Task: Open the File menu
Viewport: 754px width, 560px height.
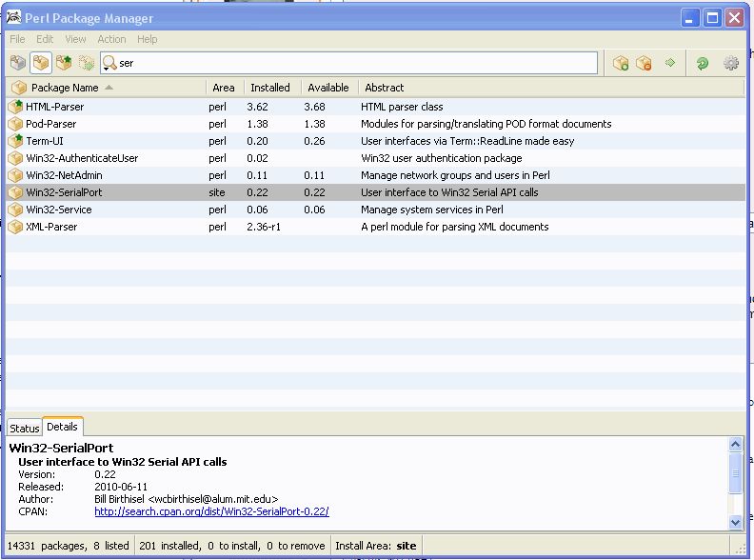Action: pyautogui.click(x=18, y=39)
